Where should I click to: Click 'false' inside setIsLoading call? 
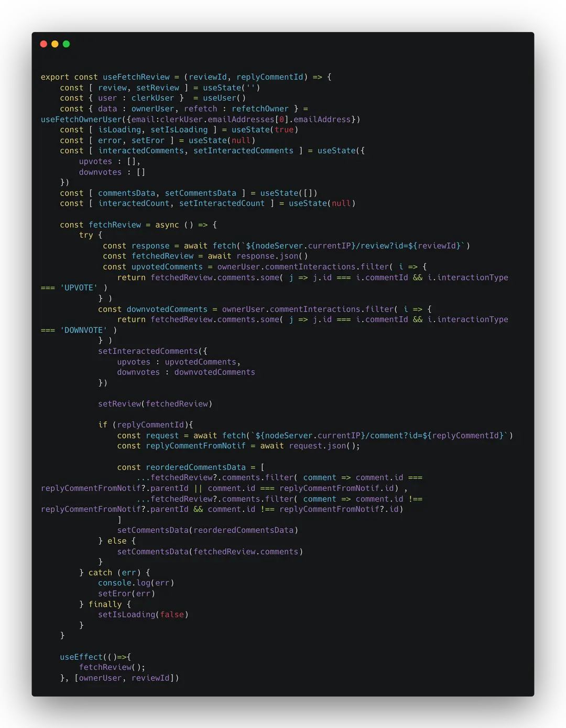(172, 615)
